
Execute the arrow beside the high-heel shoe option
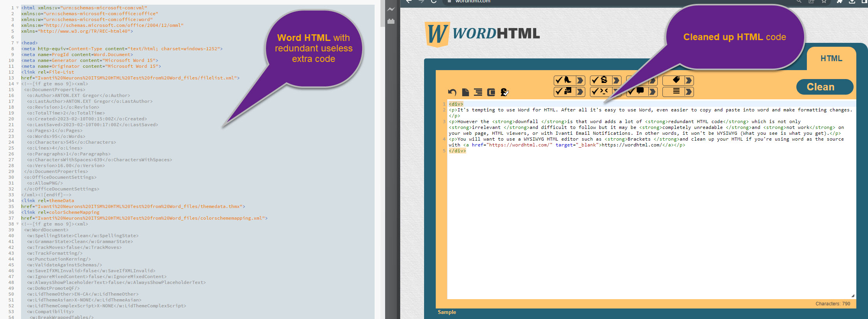[x=580, y=80]
